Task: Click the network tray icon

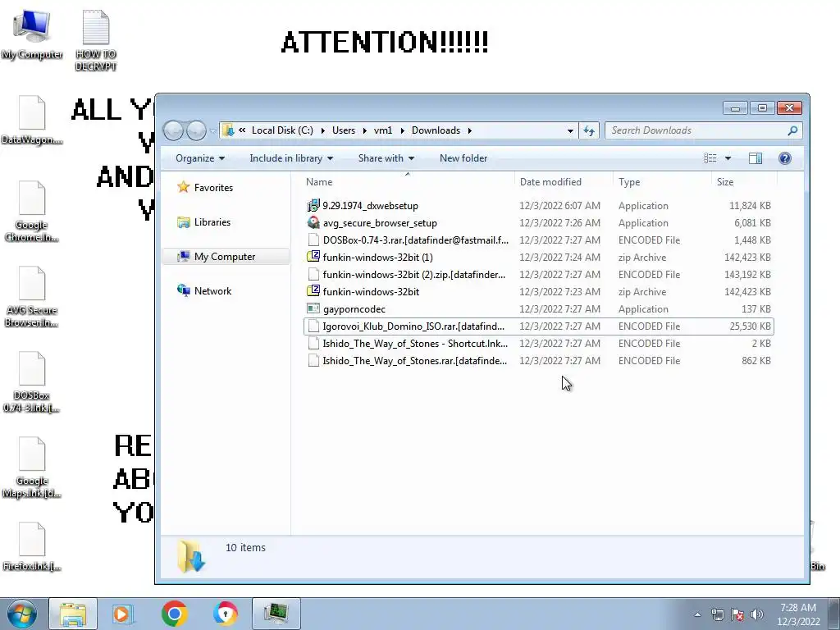Action: click(x=717, y=614)
